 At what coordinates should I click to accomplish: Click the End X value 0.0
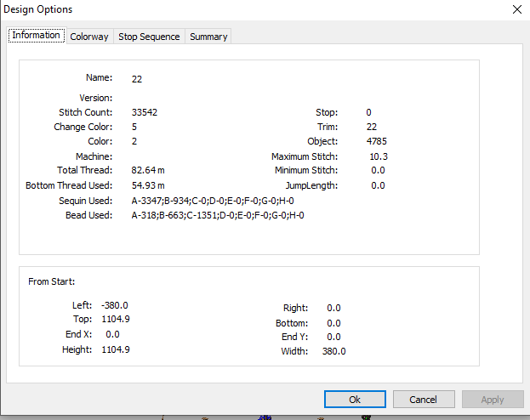[112, 334]
